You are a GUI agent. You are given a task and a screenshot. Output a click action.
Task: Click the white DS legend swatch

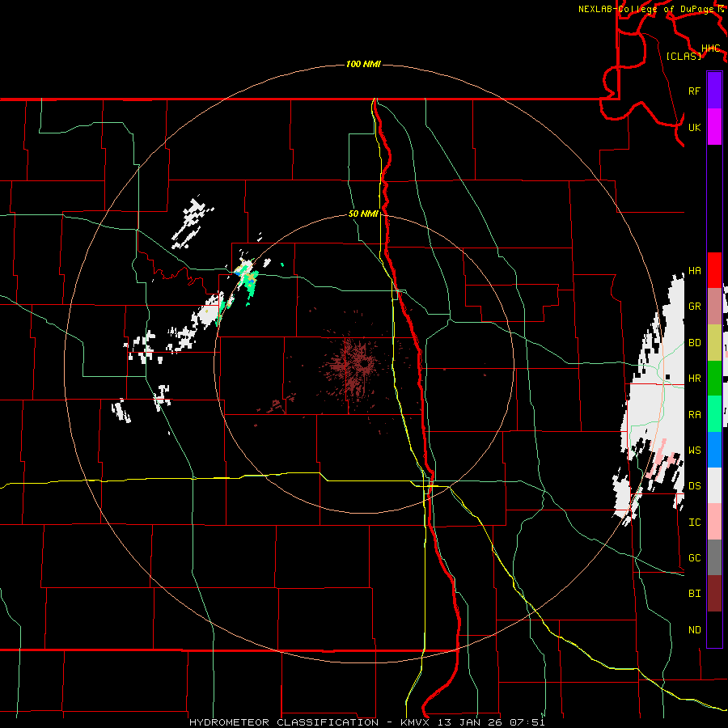714,485
